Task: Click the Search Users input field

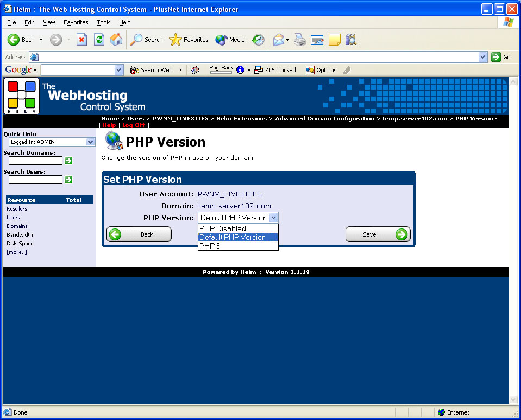Action: tap(35, 180)
